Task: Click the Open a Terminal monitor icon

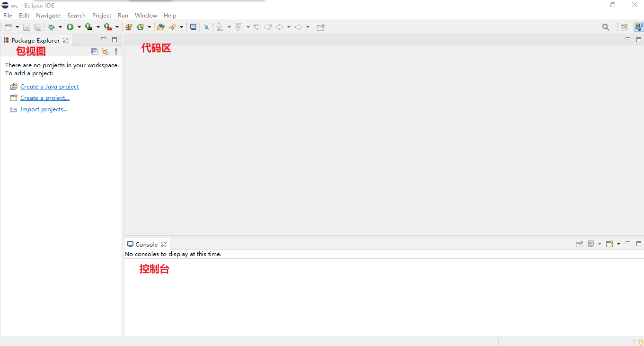Action: [193, 27]
